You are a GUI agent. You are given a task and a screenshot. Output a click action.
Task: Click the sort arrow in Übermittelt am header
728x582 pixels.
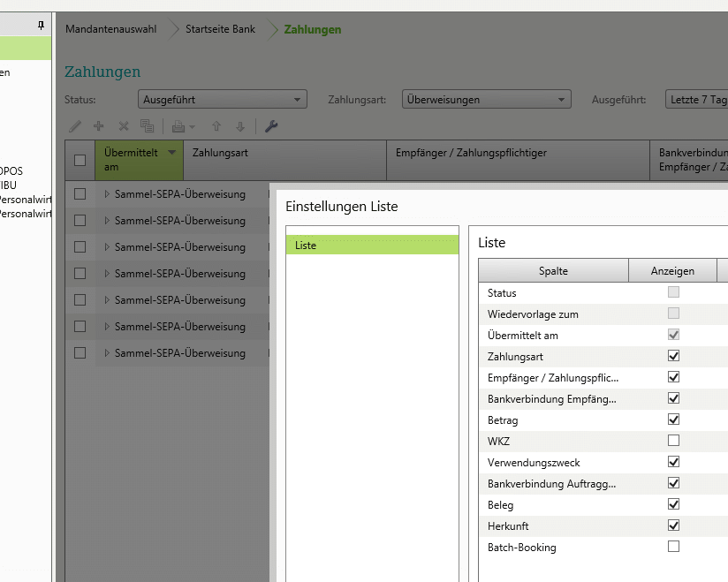[171, 152]
